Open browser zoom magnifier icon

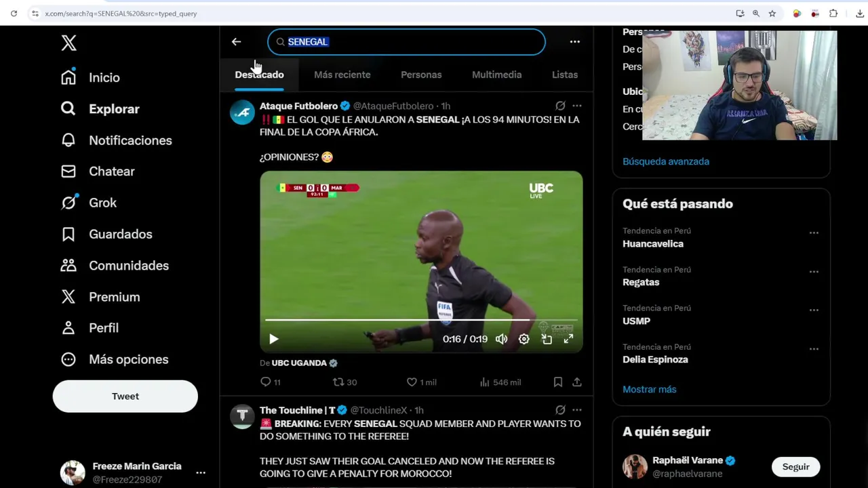(x=756, y=14)
